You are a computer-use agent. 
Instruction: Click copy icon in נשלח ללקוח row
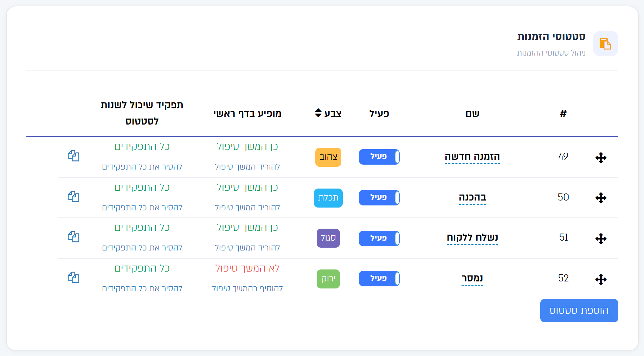[x=73, y=237]
